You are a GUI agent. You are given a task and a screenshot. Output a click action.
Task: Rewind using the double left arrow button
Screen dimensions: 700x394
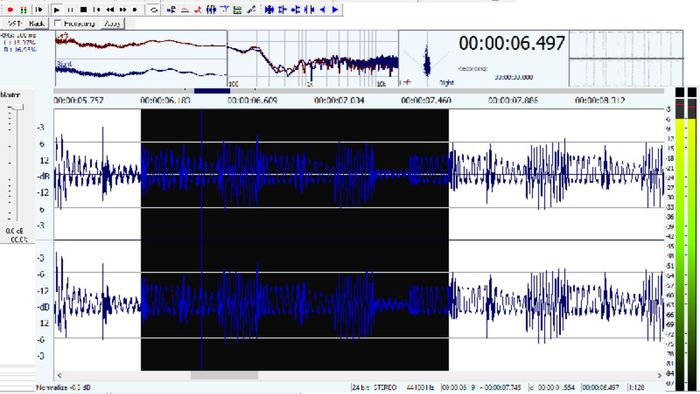[x=110, y=9]
